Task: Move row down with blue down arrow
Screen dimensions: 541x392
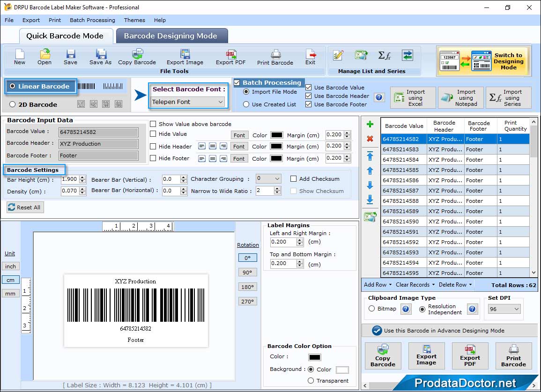Action: 370,185
